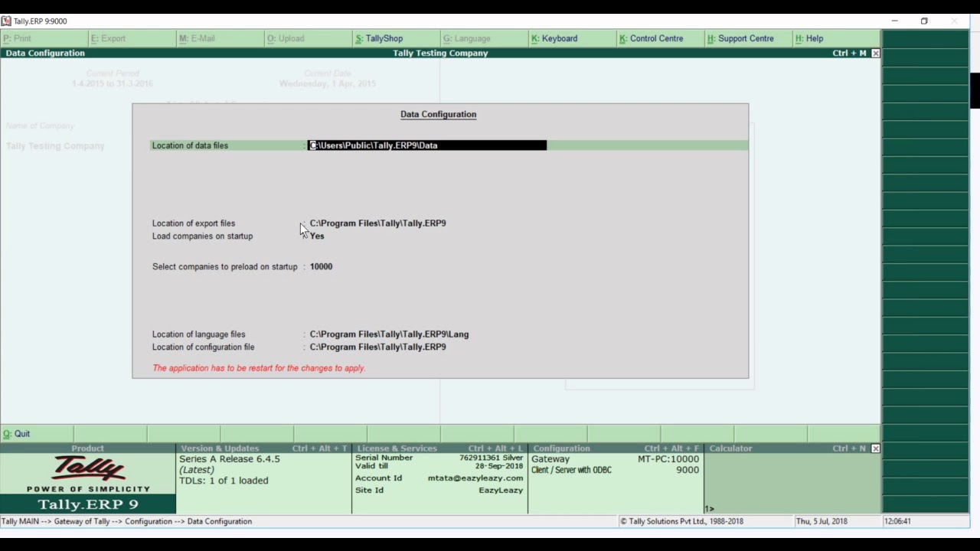The width and height of the screenshot is (980, 551).
Task: Click the Series A Release 6.4.5 text
Action: (x=230, y=459)
